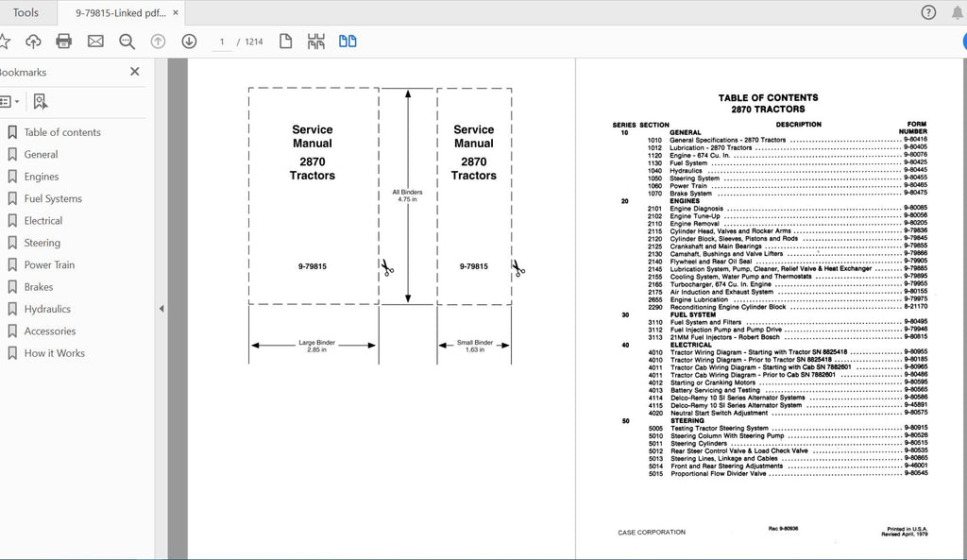Open the Engines bookmark

point(42,177)
